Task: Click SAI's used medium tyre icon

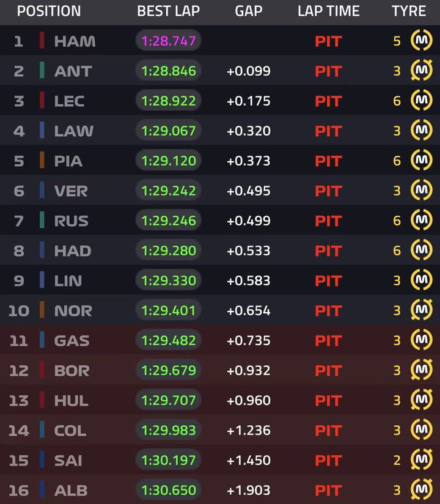Action: [x=421, y=459]
